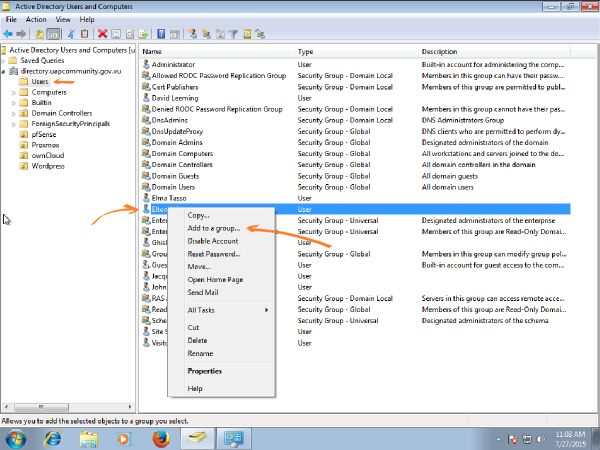
Task: Click the Forward arrow in the toolbar
Action: [21, 34]
